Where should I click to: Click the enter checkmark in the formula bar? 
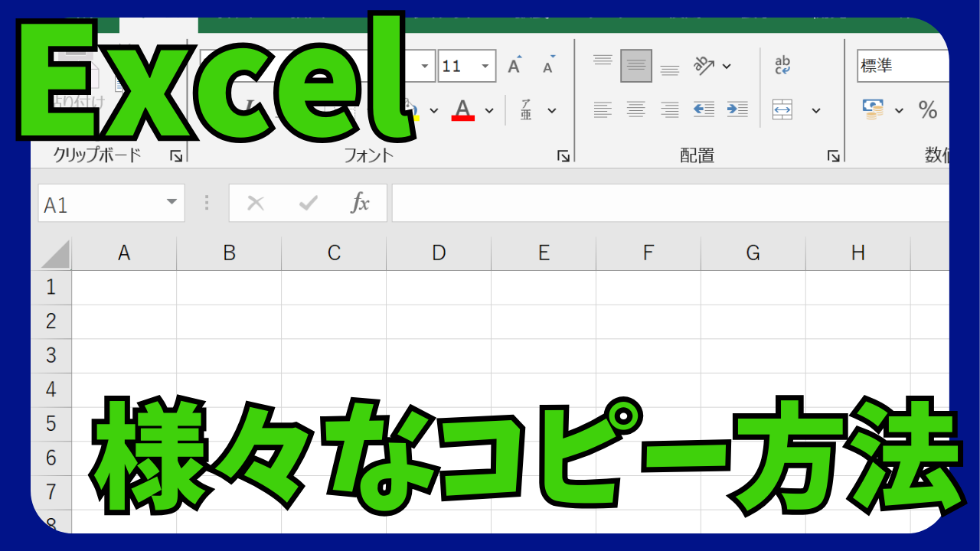[x=308, y=203]
